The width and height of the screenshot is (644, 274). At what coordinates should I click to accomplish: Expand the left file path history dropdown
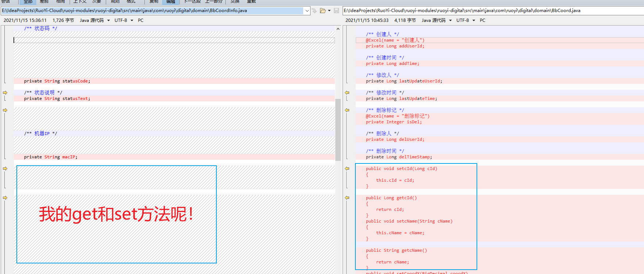pyautogui.click(x=307, y=11)
